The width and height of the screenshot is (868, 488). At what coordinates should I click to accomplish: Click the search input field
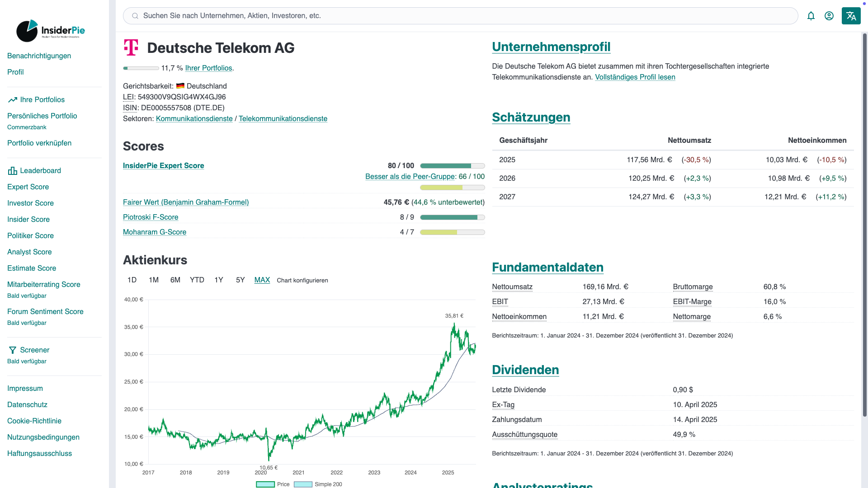pos(461,16)
